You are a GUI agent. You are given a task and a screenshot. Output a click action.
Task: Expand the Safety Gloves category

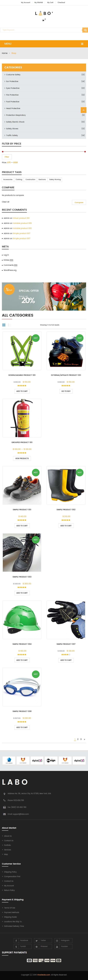tap(44, 129)
